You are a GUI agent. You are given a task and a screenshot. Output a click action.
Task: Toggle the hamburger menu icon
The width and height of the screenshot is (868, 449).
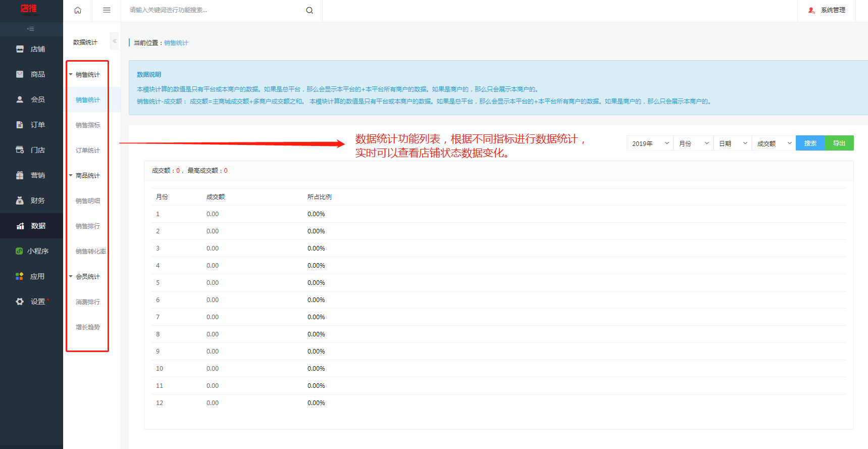(x=107, y=10)
